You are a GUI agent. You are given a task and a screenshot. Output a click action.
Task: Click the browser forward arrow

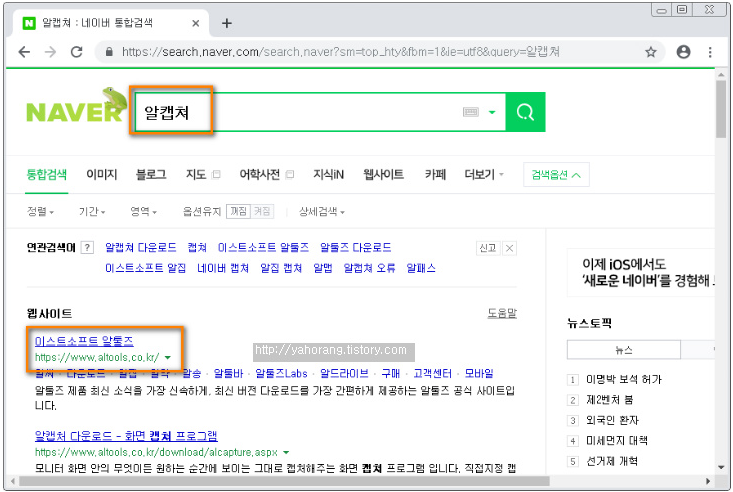[x=50, y=52]
